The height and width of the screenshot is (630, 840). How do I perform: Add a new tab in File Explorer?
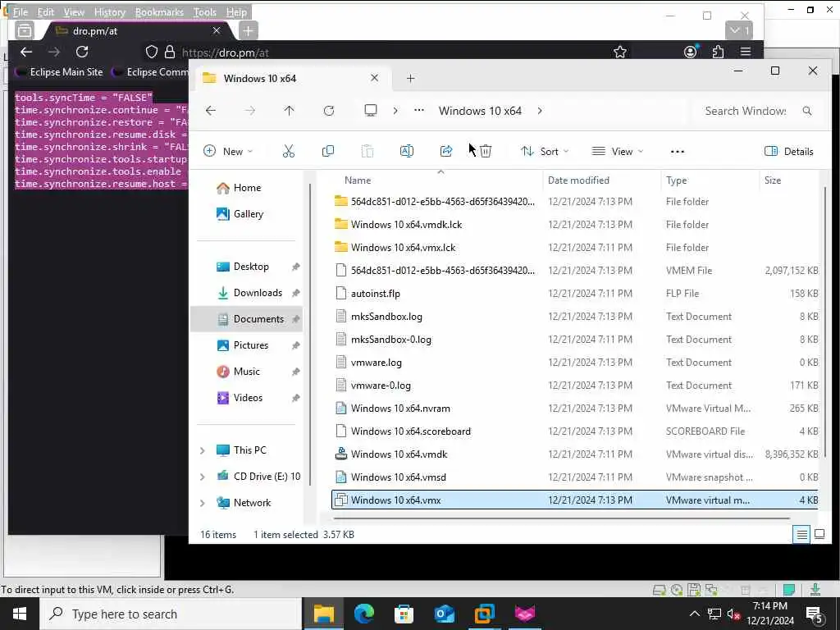[410, 79]
